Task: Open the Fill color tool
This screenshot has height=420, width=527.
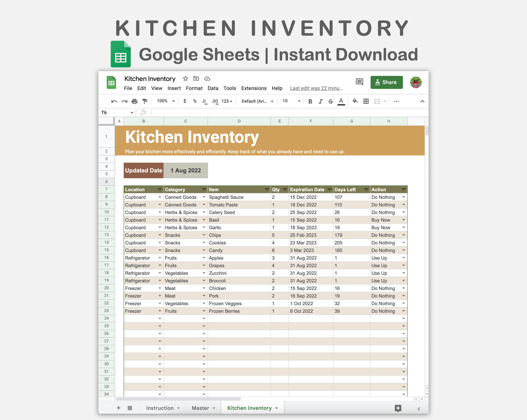Action: 355,101
